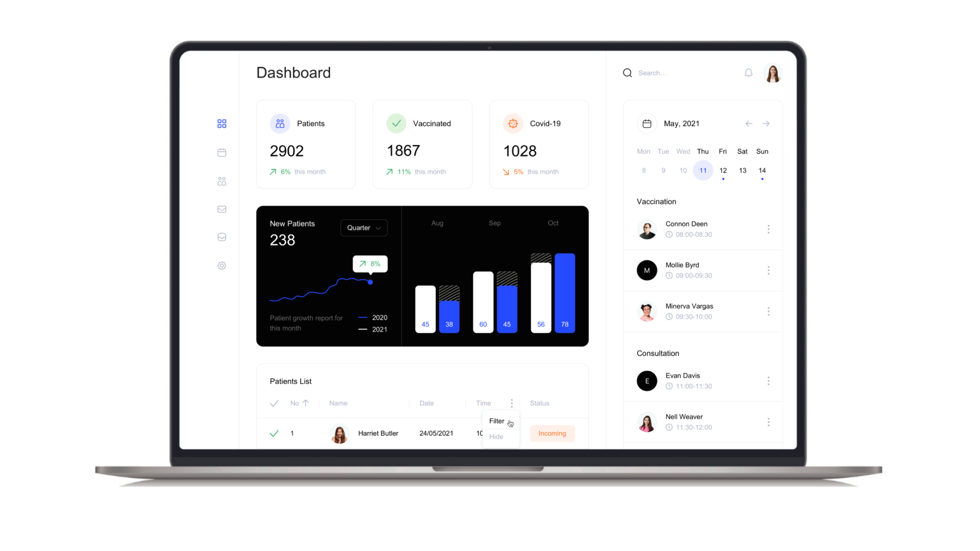980x551 pixels.
Task: Click the second Mail icon in sidebar
Action: [222, 237]
